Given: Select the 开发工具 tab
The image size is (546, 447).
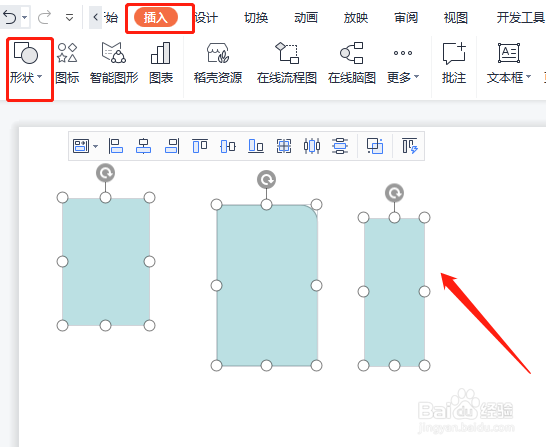Looking at the screenshot, I should (520, 17).
